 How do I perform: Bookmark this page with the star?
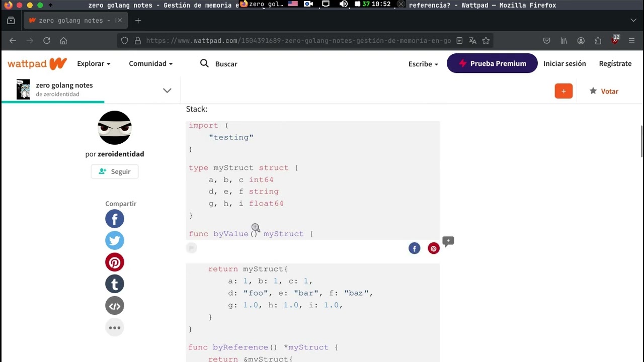(x=486, y=41)
